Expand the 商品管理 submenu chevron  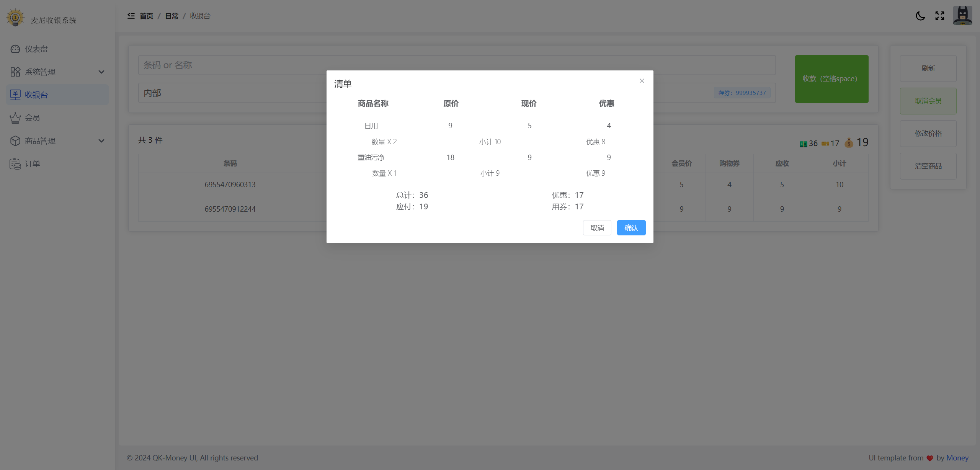click(x=101, y=141)
